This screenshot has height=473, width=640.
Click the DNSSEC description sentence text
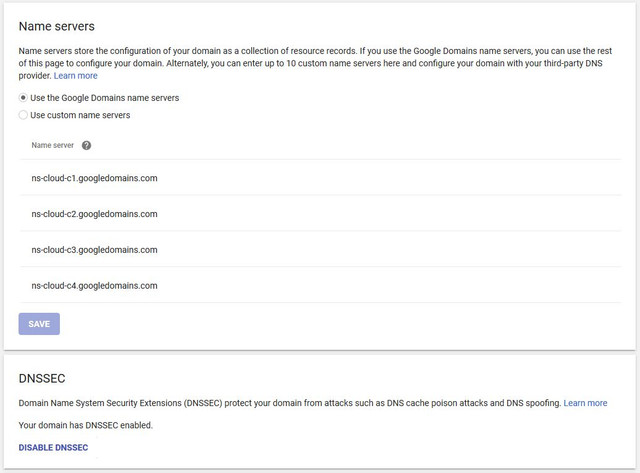(x=290, y=403)
